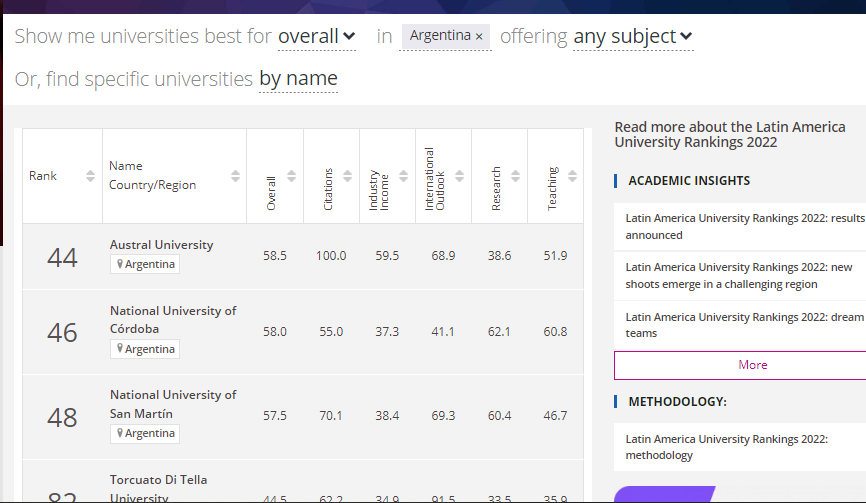Sort by Research column arrows
The height and width of the screenshot is (503, 866).
click(x=515, y=176)
